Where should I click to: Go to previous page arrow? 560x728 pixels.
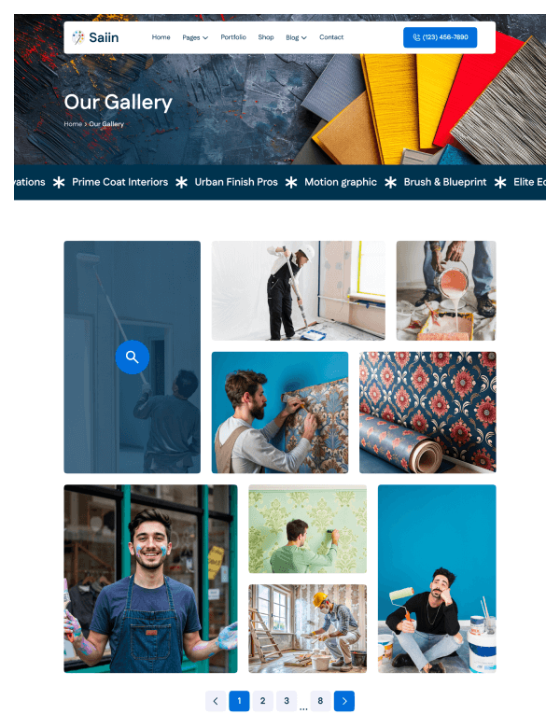pyautogui.click(x=216, y=701)
